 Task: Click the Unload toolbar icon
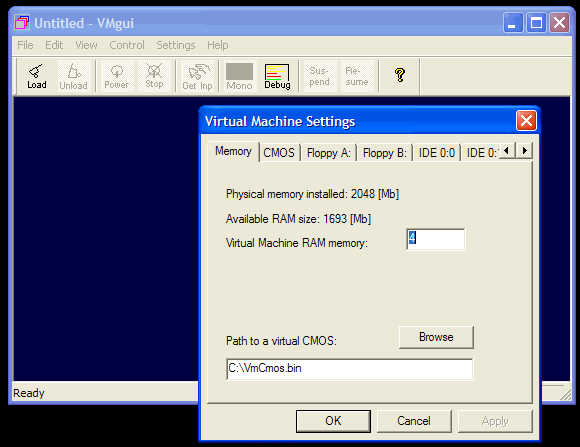click(73, 76)
